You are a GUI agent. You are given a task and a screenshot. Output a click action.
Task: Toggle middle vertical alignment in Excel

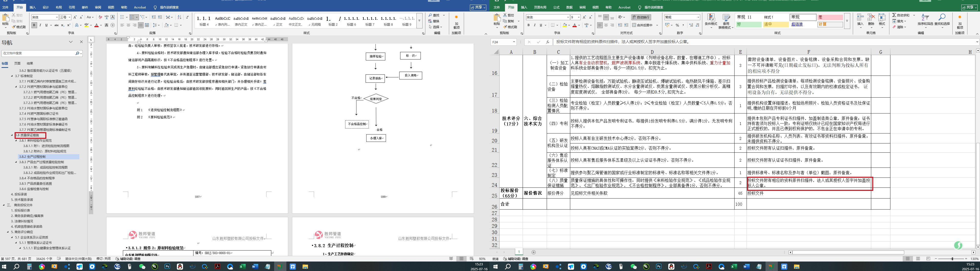[x=606, y=17]
